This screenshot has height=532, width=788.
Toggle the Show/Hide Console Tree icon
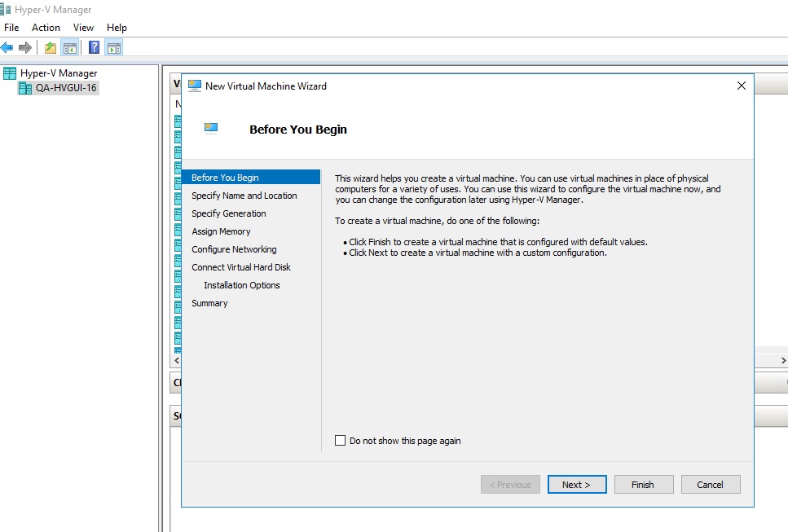coord(70,48)
